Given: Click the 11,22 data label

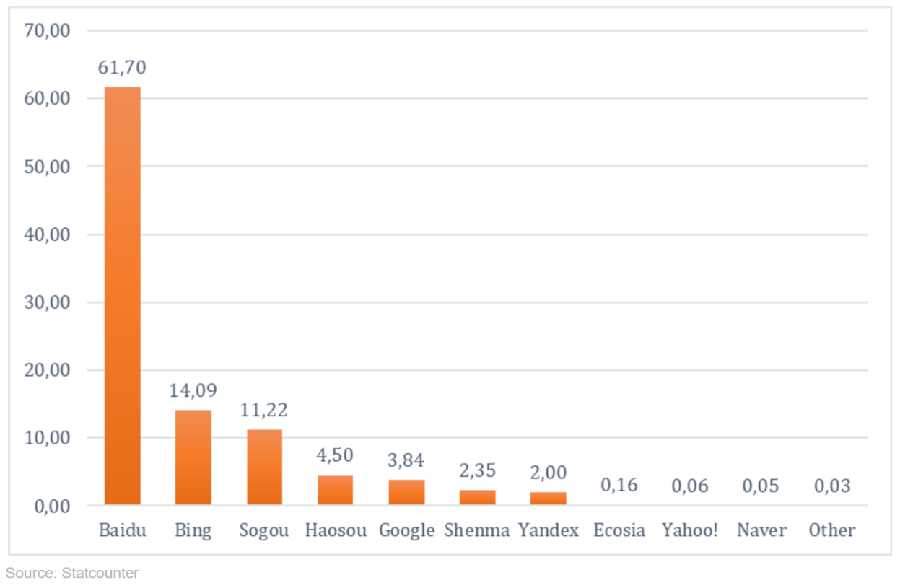Looking at the screenshot, I should point(264,410).
